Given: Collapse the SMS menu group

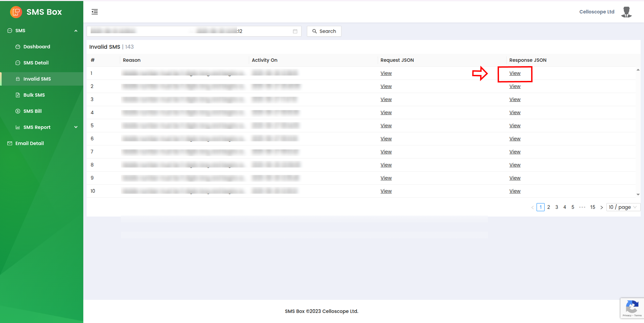Looking at the screenshot, I should 76,31.
